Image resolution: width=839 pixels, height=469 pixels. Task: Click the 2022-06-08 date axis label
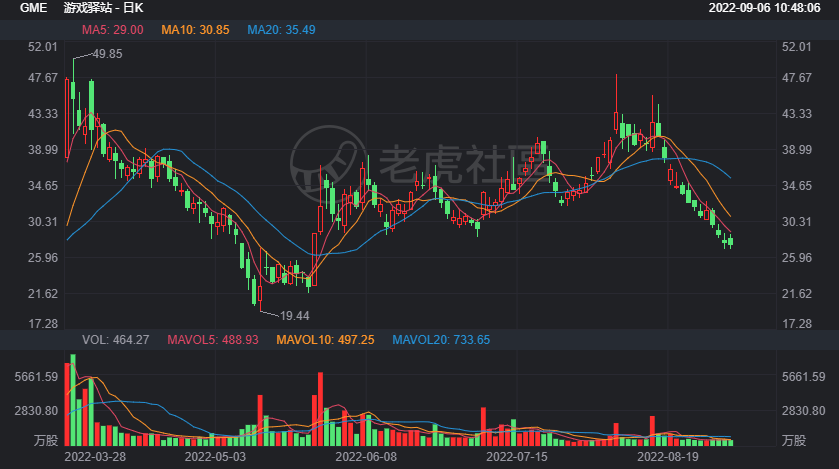(x=366, y=457)
